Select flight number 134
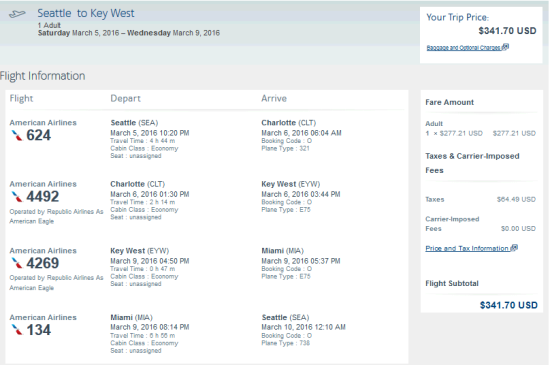Image resolution: width=550 pixels, height=365 pixels. pos(39,330)
